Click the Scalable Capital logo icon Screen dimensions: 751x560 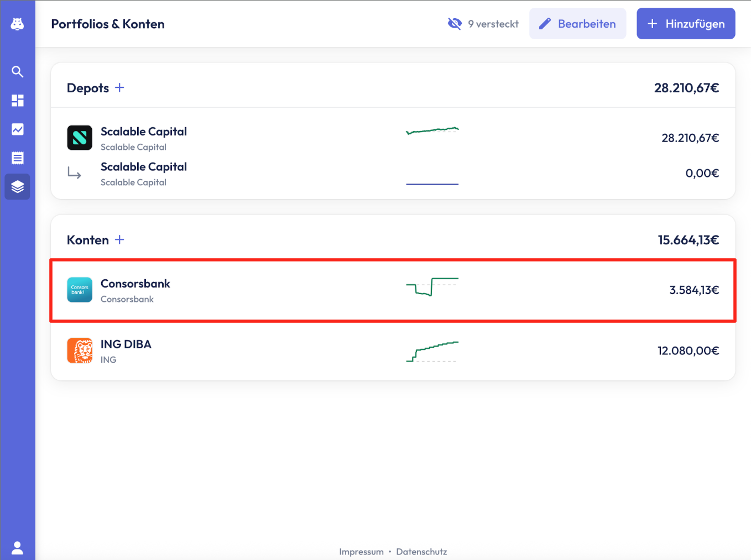pyautogui.click(x=80, y=138)
